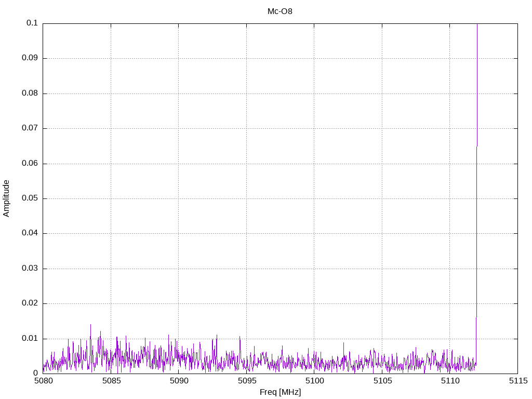Click the vertical Amplitude axis label
Viewport: 532px width, 399px height.
pyautogui.click(x=7, y=198)
